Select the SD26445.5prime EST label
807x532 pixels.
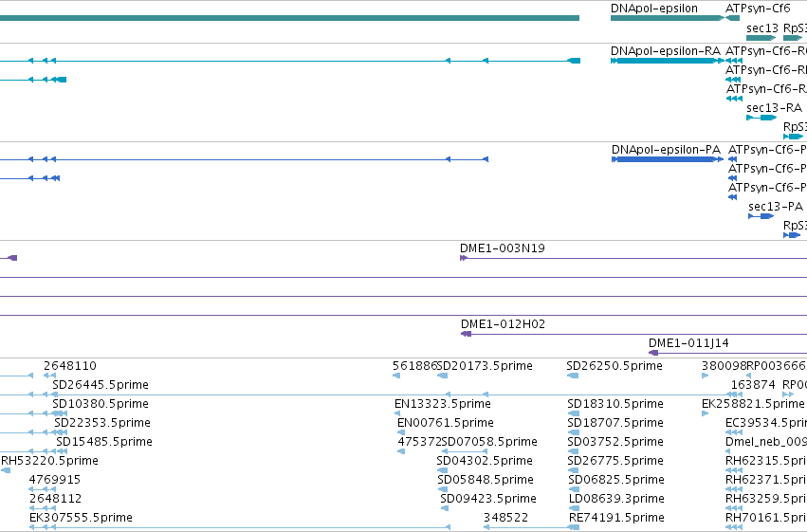point(101,385)
